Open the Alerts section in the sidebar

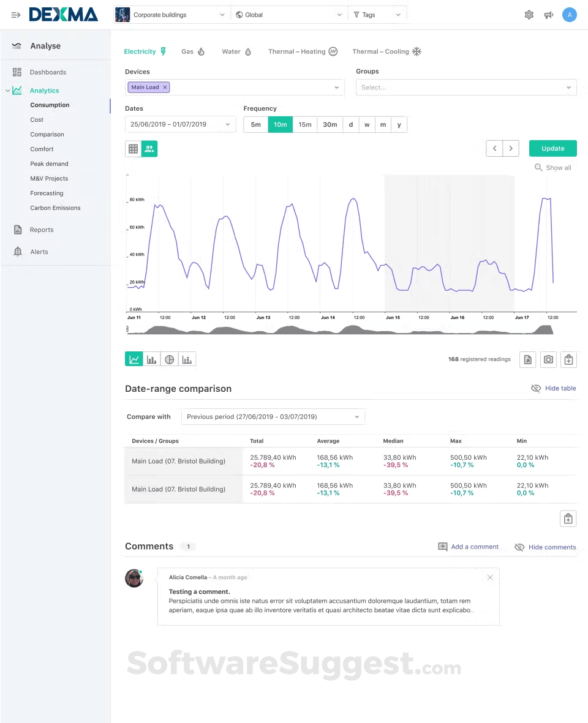[39, 251]
